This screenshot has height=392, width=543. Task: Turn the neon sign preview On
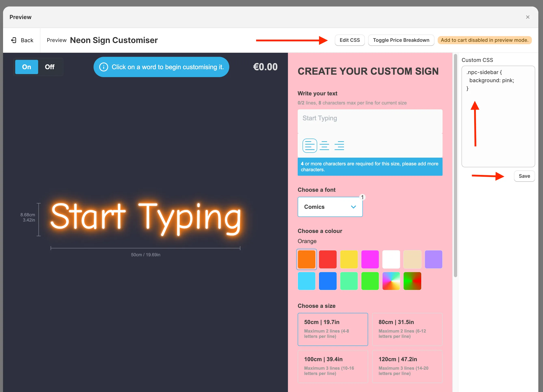[26, 67]
